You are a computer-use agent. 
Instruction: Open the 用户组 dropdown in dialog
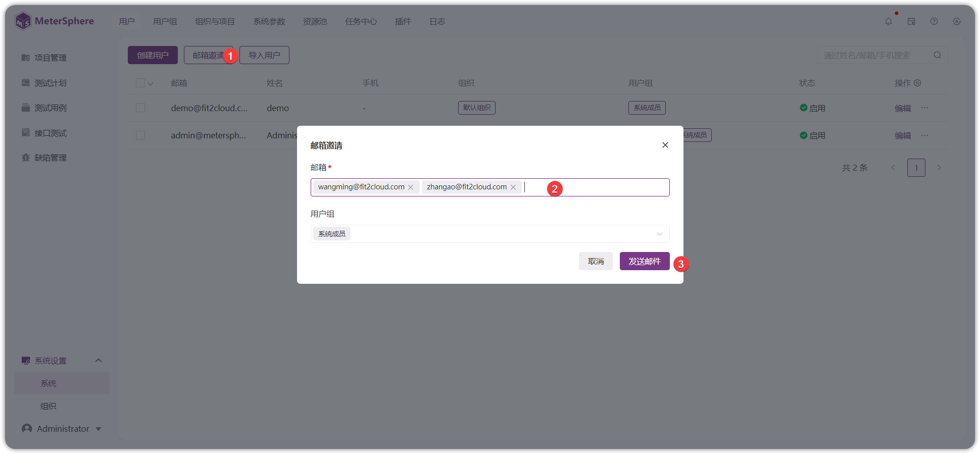(490, 234)
